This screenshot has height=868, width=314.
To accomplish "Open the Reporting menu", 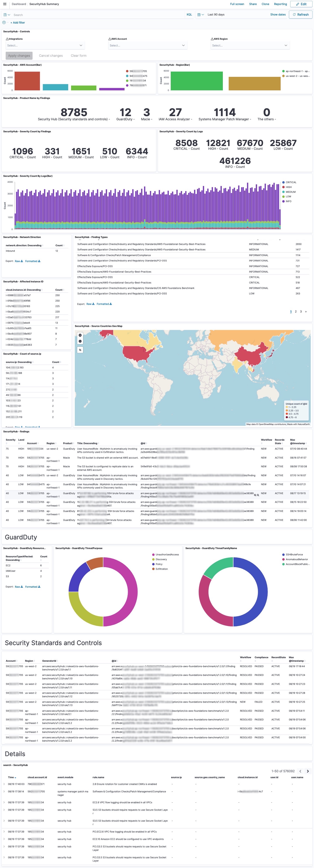I will (280, 4).
